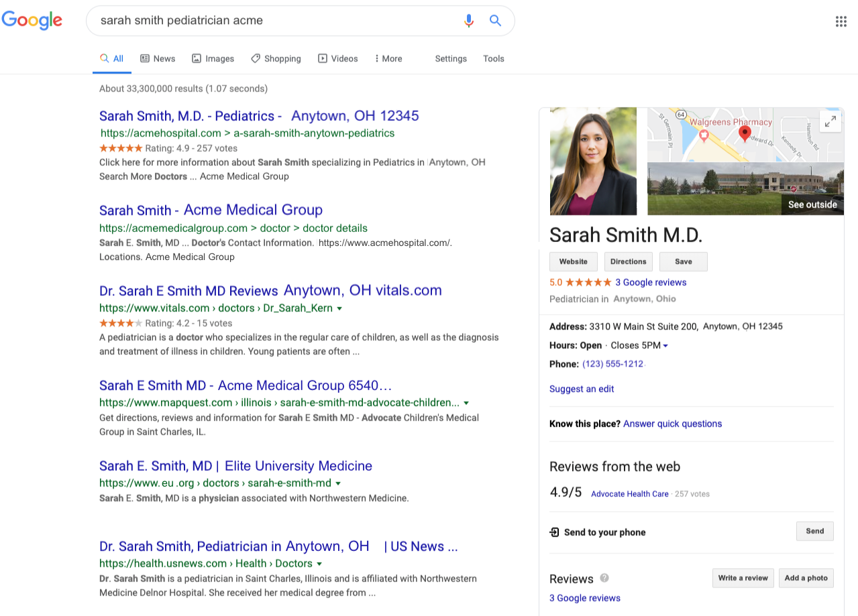Start voice search with the microphone icon
The image size is (858, 616).
coord(469,21)
